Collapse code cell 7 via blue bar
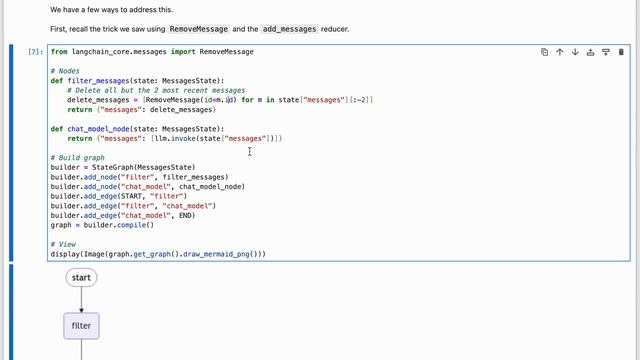This screenshot has height=360, width=640. pos(11,153)
